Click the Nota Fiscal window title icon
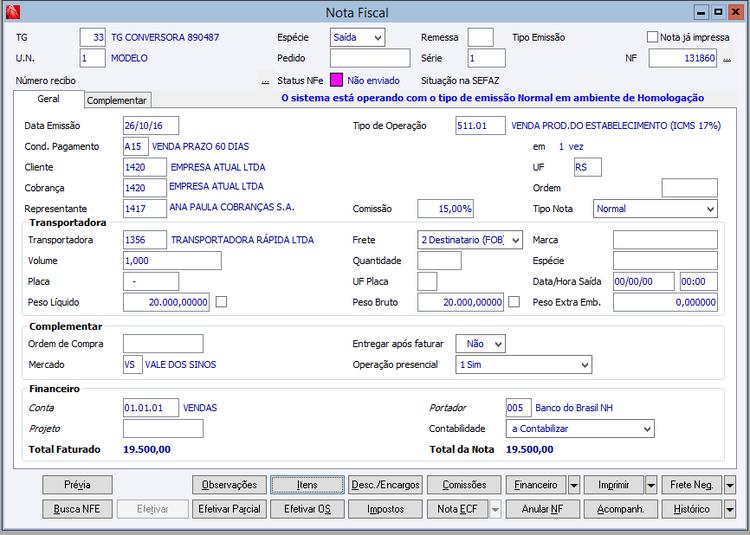750x535 pixels. 13,13
